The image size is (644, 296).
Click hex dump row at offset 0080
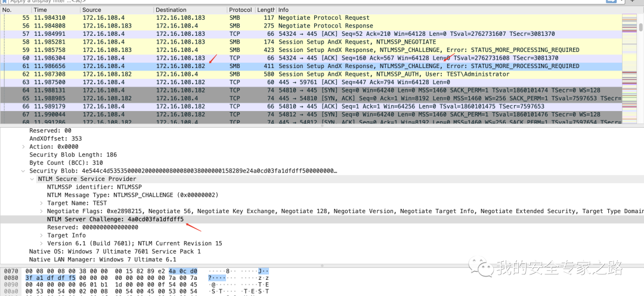click(x=137, y=277)
